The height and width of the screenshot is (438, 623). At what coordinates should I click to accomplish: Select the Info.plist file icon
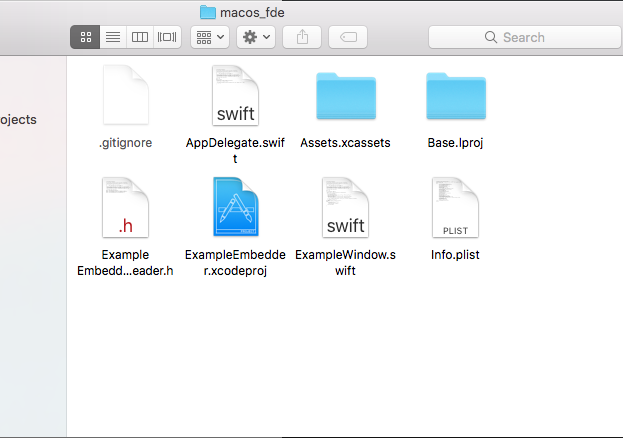click(x=456, y=207)
